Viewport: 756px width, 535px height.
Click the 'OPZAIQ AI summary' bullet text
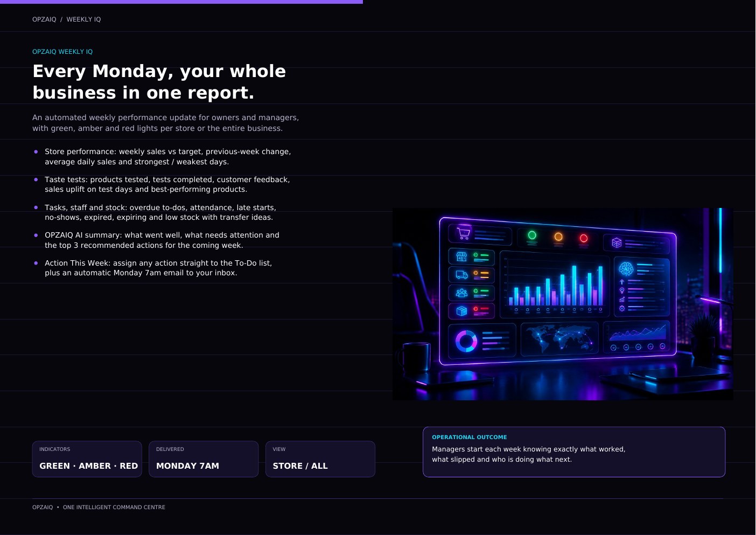pyautogui.click(x=162, y=240)
